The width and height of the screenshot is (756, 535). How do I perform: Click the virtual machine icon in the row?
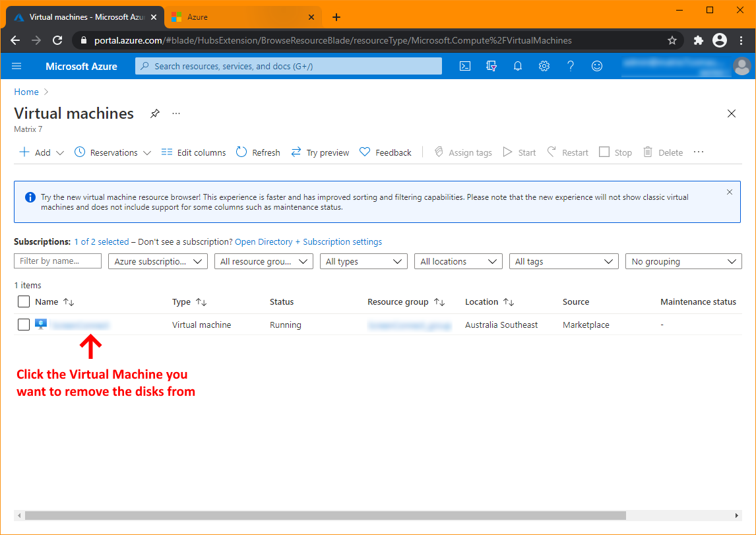coord(41,325)
